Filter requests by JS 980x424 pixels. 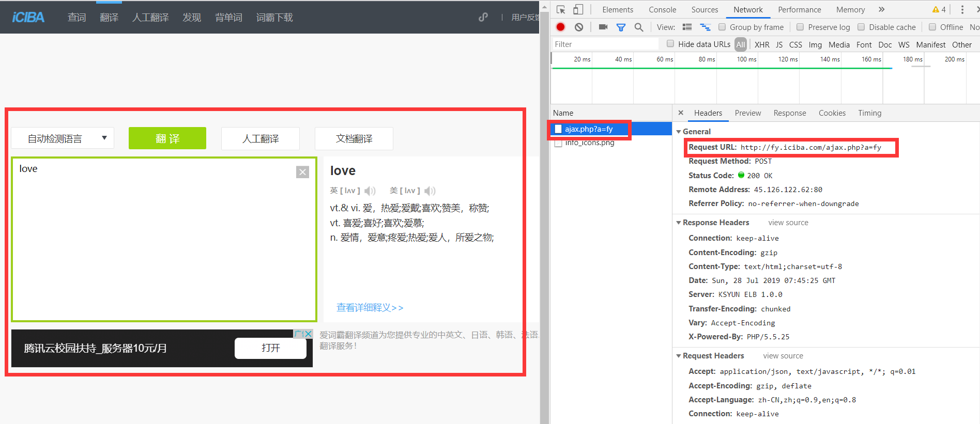pyautogui.click(x=779, y=44)
